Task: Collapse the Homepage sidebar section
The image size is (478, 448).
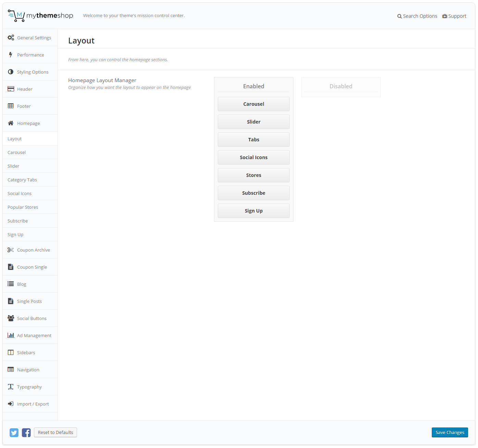Action: [x=28, y=123]
